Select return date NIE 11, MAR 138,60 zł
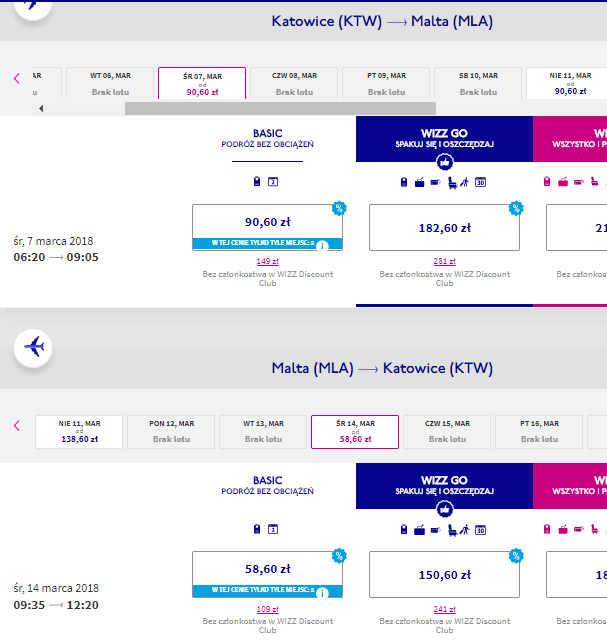Screen dimensions: 607x640 click(x=79, y=432)
